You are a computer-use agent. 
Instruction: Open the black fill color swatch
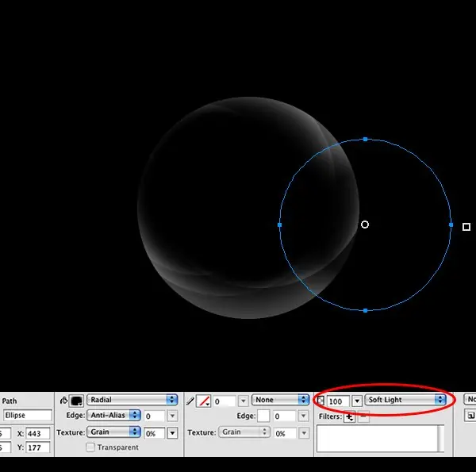[x=76, y=401]
